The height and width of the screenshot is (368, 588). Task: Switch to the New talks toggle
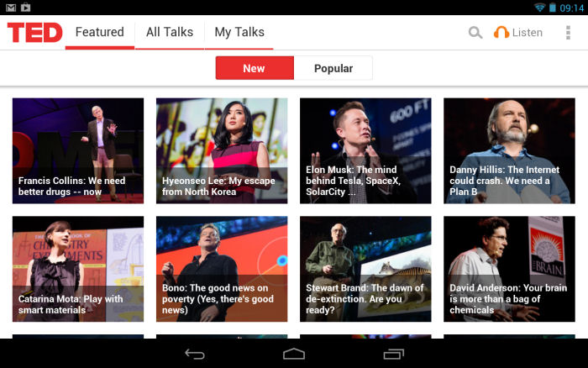click(255, 68)
